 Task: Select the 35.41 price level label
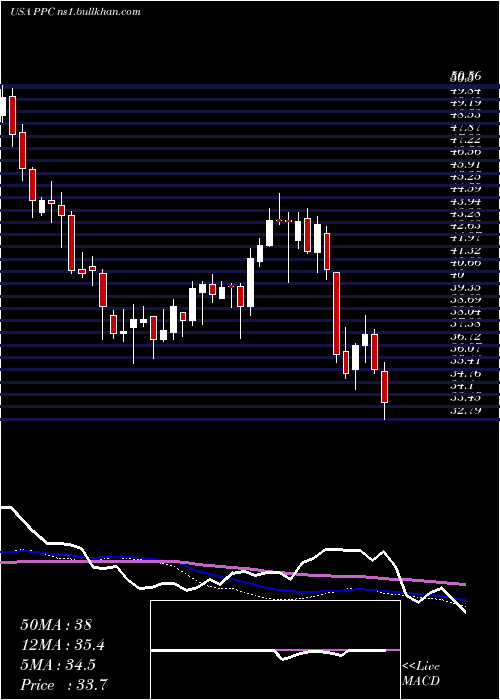click(466, 361)
